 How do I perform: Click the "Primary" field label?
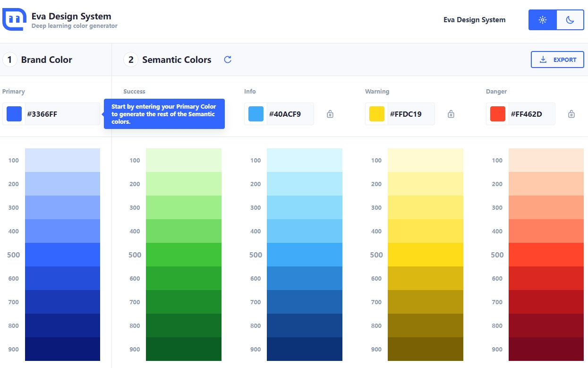(14, 91)
